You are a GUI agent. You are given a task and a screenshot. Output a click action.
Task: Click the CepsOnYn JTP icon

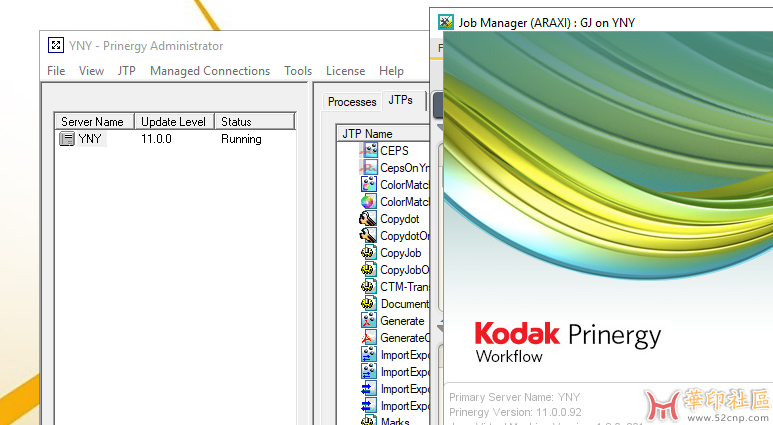pyautogui.click(x=368, y=168)
